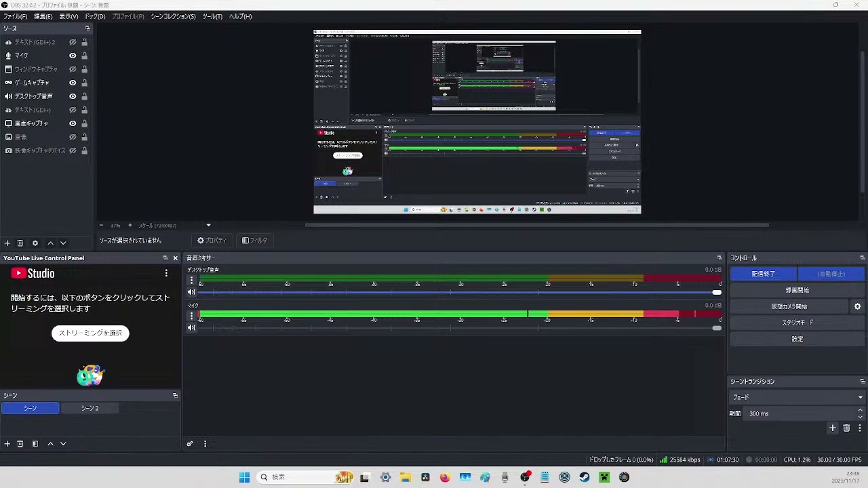Hide the マイク source
Screen dimensions: 868x488
tap(73, 56)
